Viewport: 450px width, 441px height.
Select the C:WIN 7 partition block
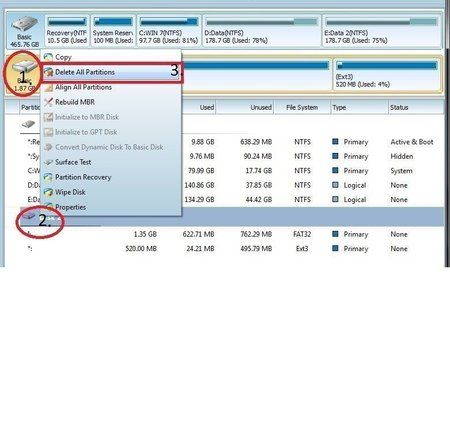click(x=169, y=31)
